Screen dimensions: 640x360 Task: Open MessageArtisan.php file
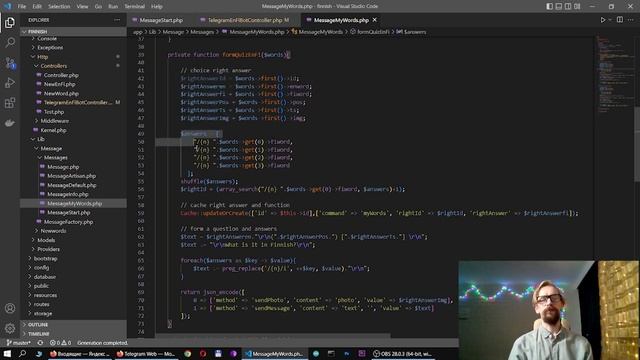(73, 176)
